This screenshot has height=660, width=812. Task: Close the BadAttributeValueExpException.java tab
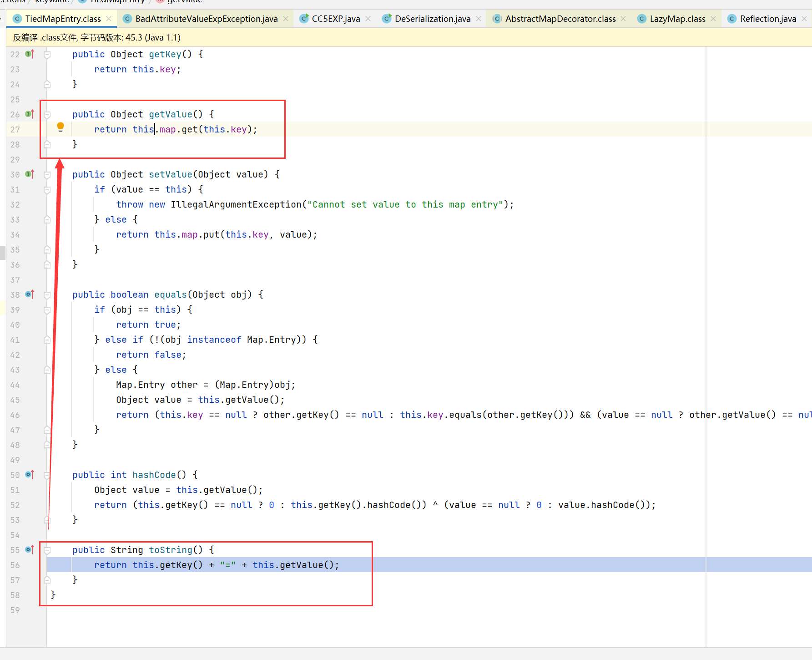(286, 19)
